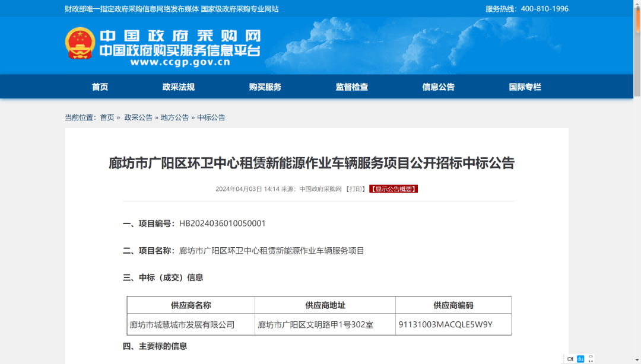Click the announcement headline text
641x364 pixels.
(312, 163)
